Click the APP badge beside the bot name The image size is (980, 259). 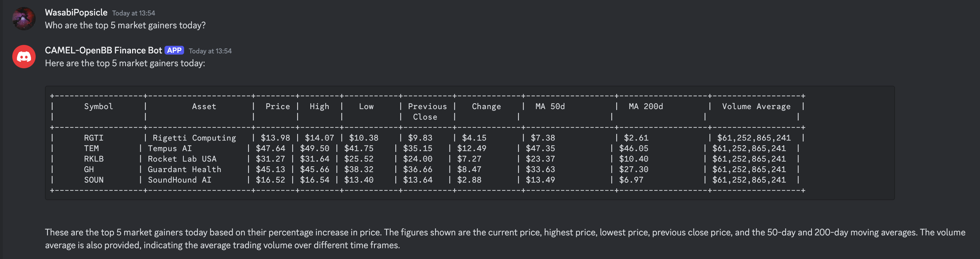(174, 50)
